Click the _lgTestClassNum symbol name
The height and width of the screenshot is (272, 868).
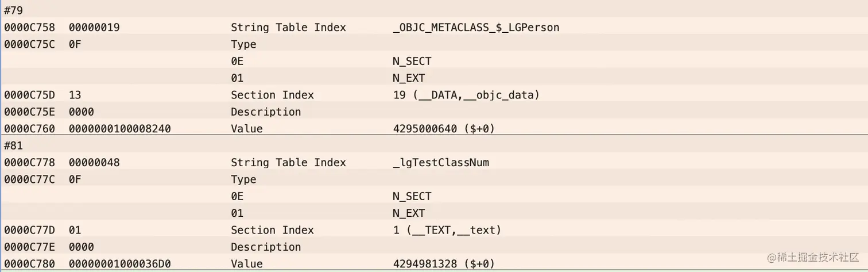(x=441, y=162)
